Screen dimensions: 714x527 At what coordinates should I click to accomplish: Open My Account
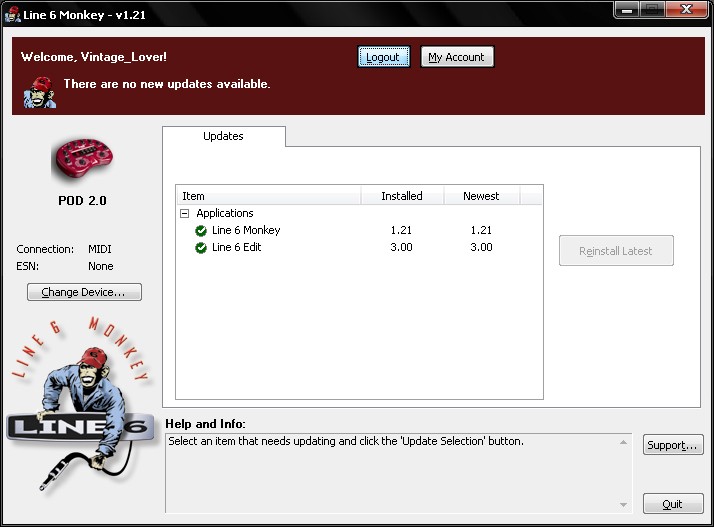pyautogui.click(x=457, y=57)
